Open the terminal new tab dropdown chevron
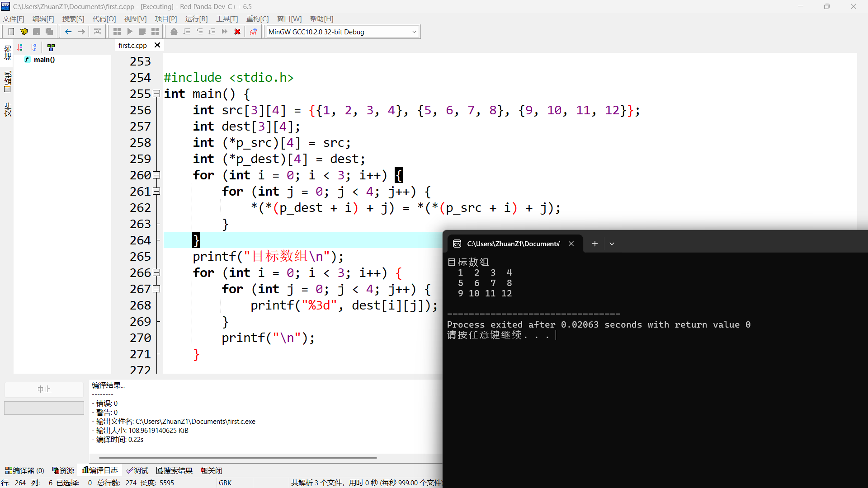Viewport: 868px width, 488px height. (x=612, y=244)
